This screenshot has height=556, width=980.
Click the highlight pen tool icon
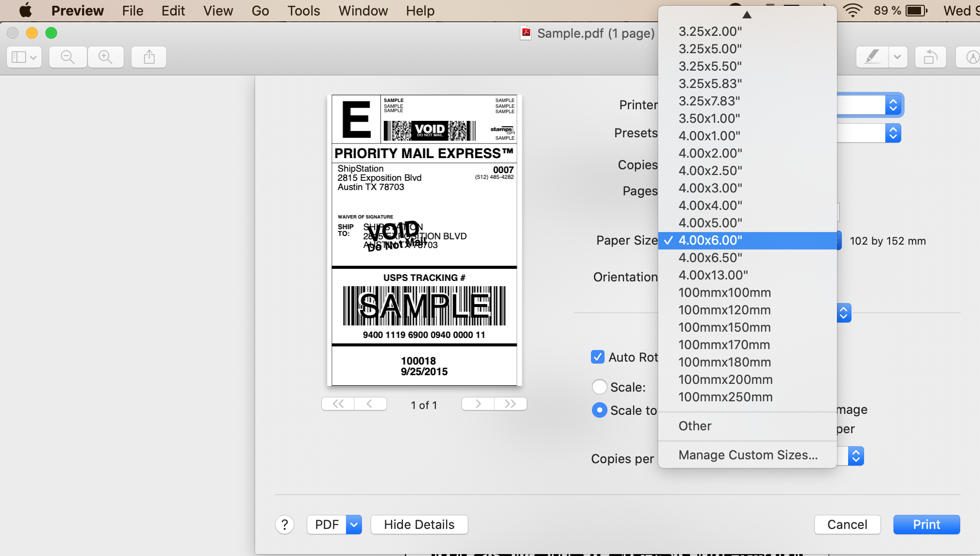coord(872,57)
